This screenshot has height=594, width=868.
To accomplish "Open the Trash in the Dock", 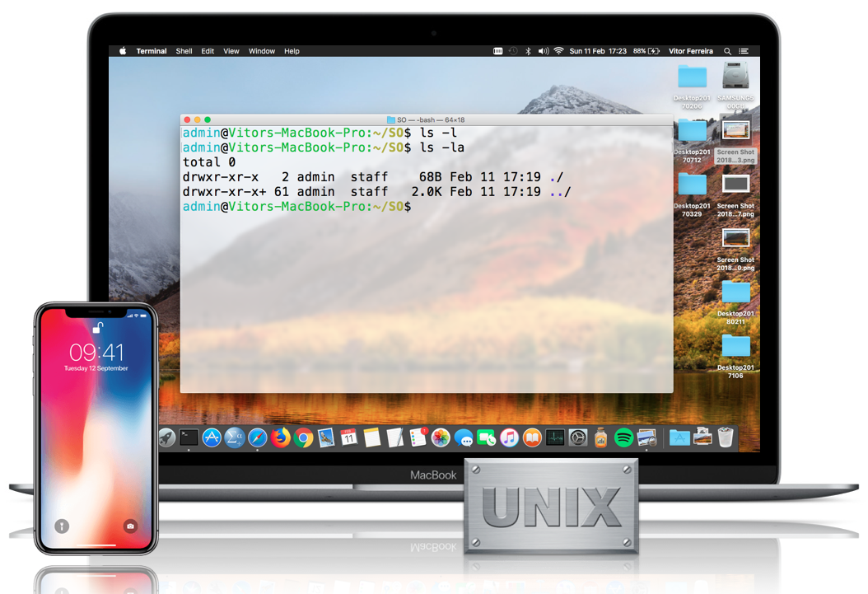I will tap(726, 437).
